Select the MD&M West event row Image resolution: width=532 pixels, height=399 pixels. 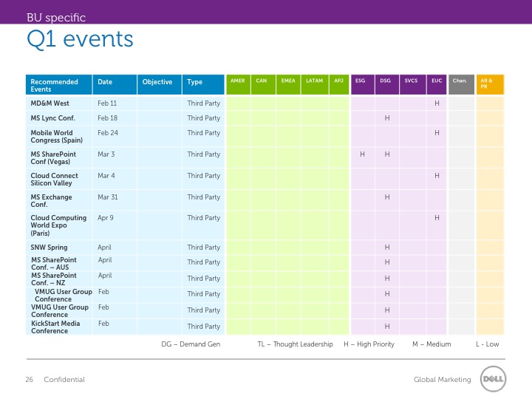pyautogui.click(x=265, y=103)
